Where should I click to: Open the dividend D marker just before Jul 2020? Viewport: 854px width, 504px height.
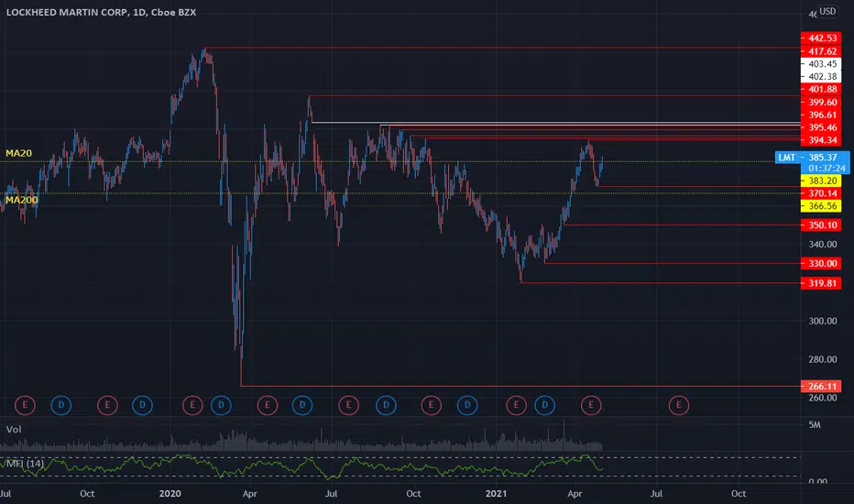tap(302, 405)
